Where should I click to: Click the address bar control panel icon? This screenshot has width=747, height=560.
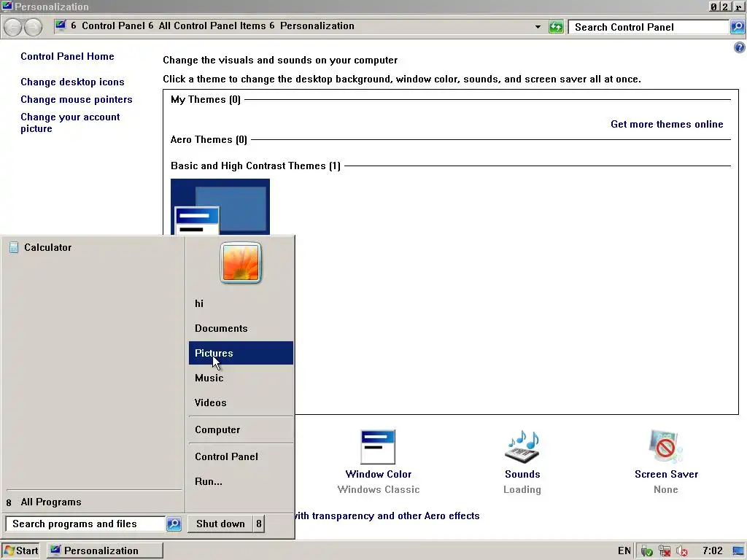tap(61, 26)
